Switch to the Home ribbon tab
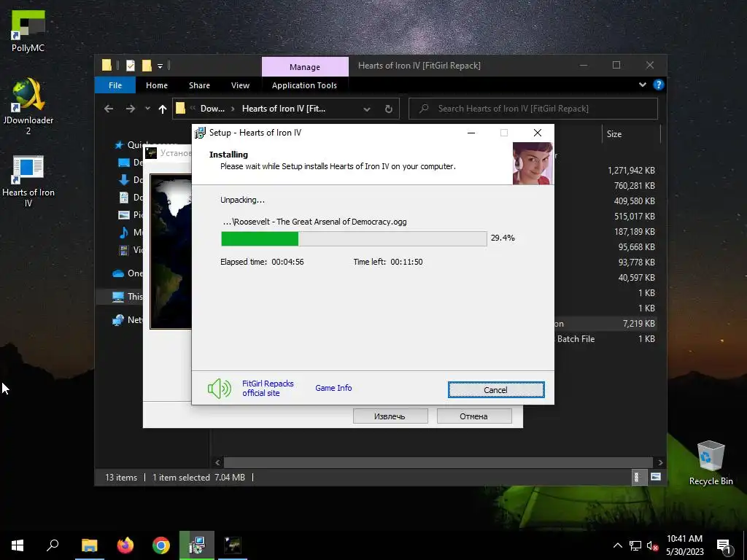The width and height of the screenshot is (747, 560). click(x=157, y=85)
